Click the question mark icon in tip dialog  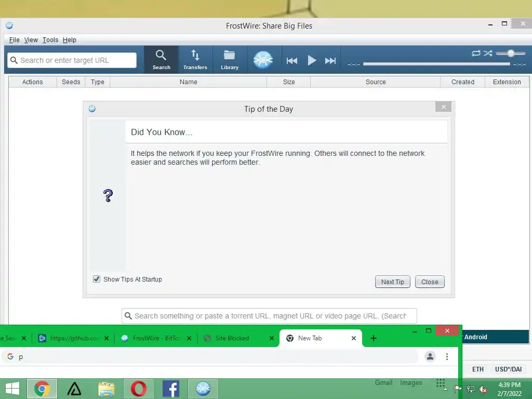[x=108, y=195]
